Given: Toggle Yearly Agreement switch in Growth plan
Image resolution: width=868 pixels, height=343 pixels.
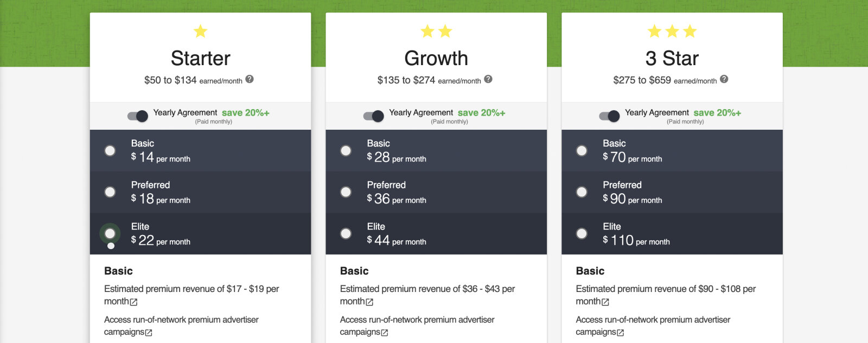Looking at the screenshot, I should [374, 116].
